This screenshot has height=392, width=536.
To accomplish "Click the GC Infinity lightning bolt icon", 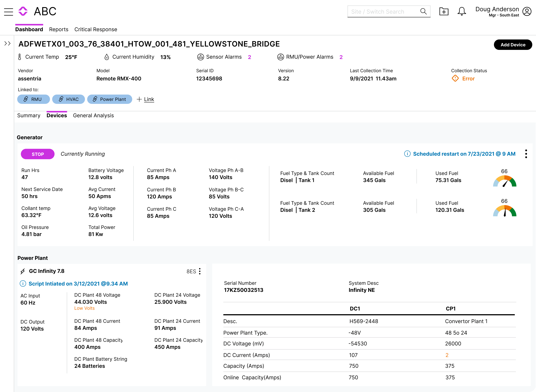I will 23,271.
